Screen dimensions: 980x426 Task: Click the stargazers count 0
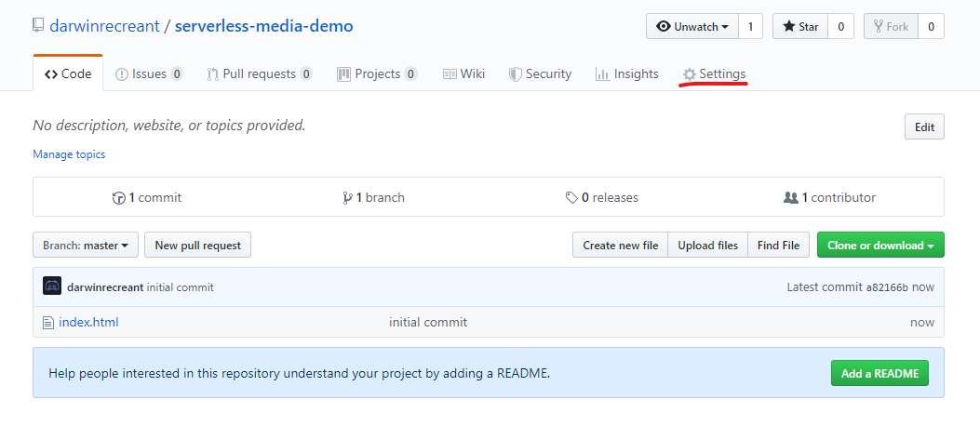pyautogui.click(x=840, y=26)
